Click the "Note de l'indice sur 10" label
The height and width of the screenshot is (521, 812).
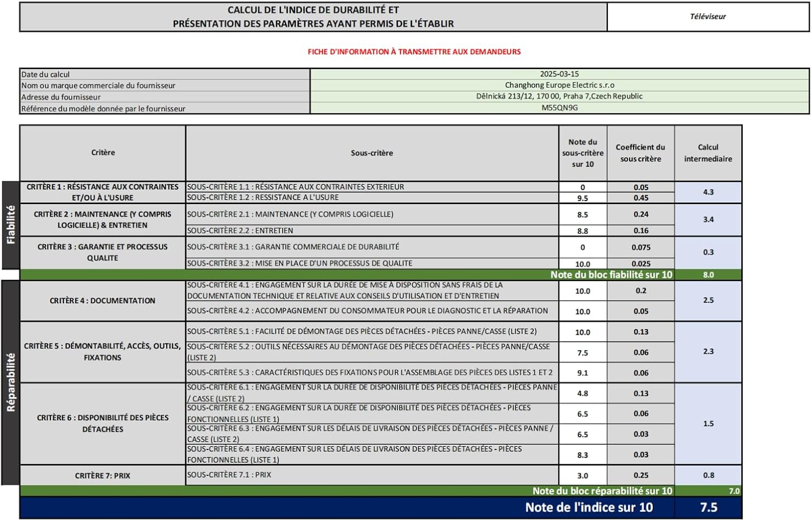tap(588, 507)
